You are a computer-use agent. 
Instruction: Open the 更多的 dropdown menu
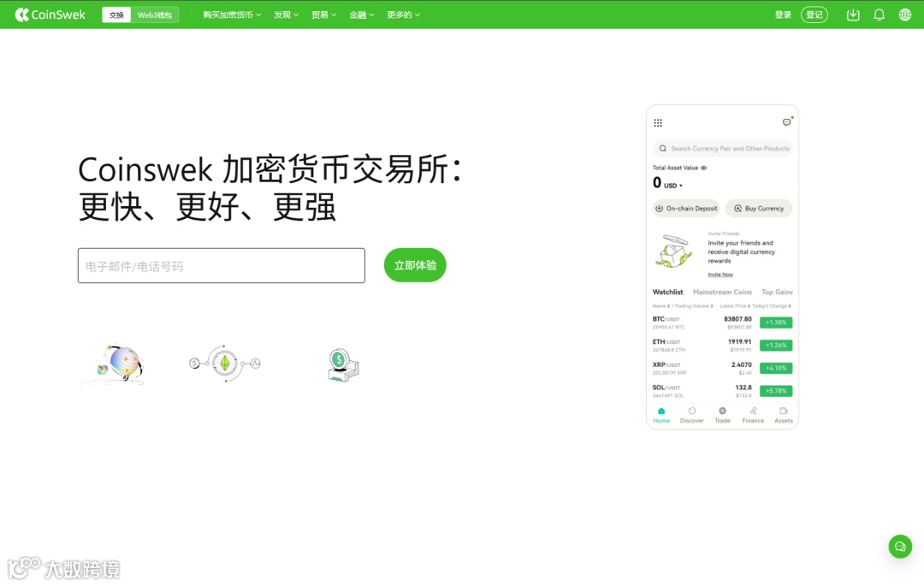coord(403,15)
